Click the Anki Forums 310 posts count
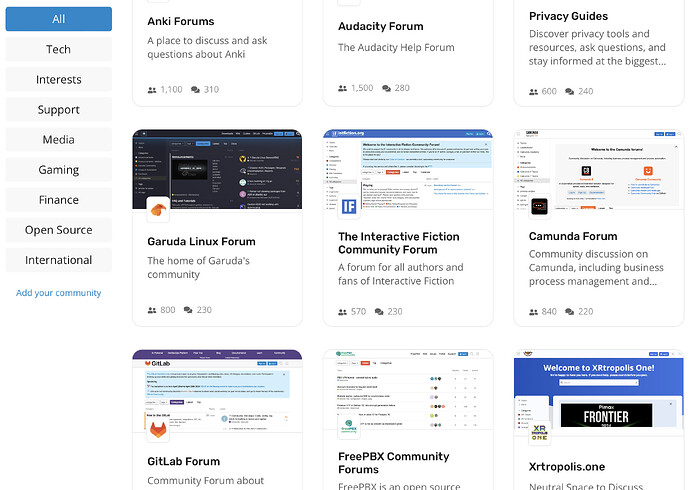This screenshot has width=690, height=490. [211, 90]
